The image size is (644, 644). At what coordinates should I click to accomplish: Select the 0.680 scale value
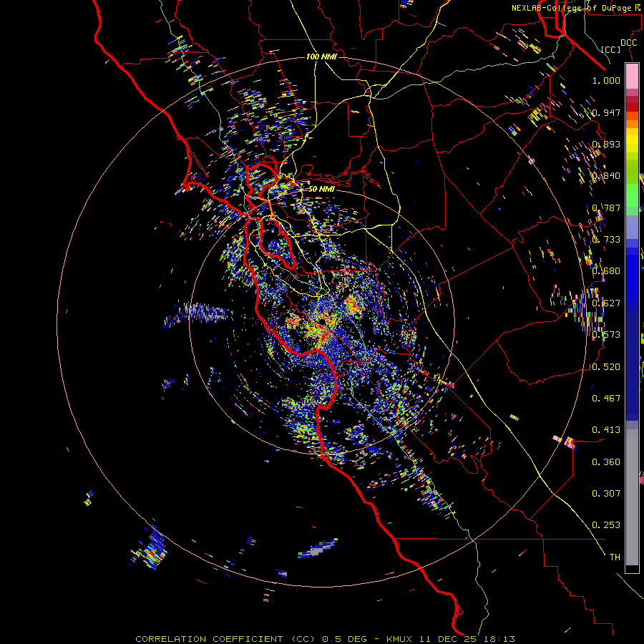(606, 271)
